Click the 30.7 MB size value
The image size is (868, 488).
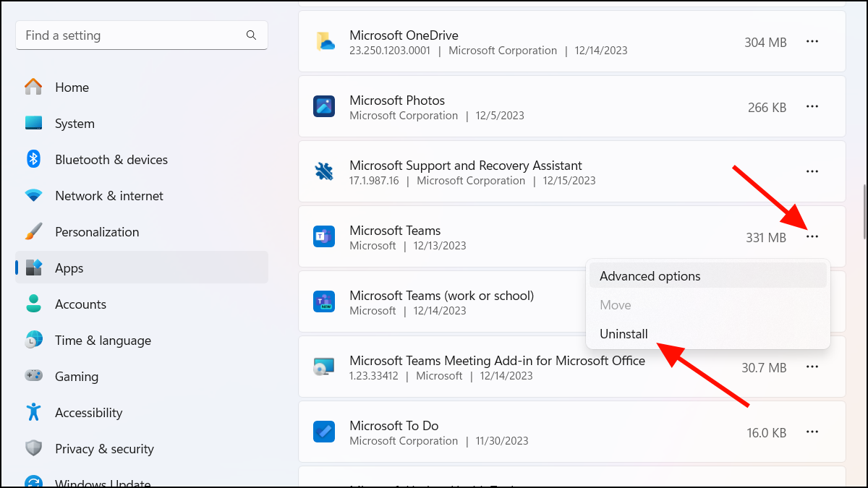tap(764, 368)
